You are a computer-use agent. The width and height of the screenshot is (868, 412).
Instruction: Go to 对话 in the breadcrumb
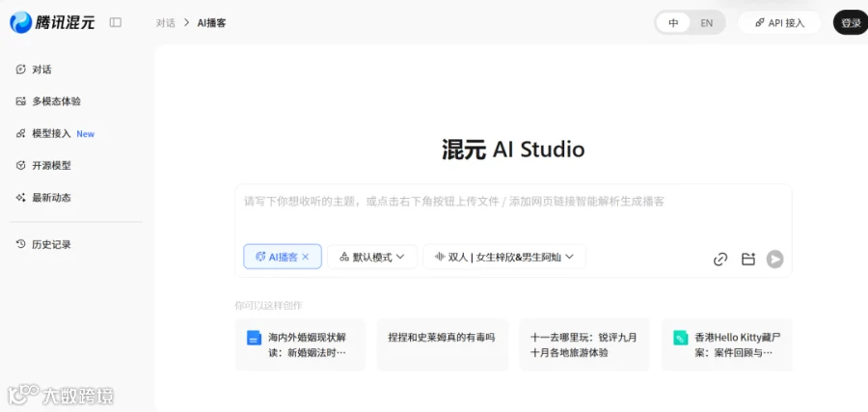tap(166, 23)
